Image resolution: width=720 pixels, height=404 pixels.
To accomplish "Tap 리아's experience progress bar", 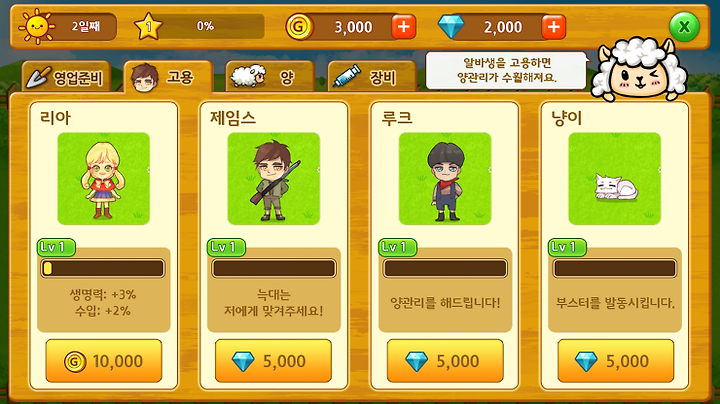I will [103, 269].
